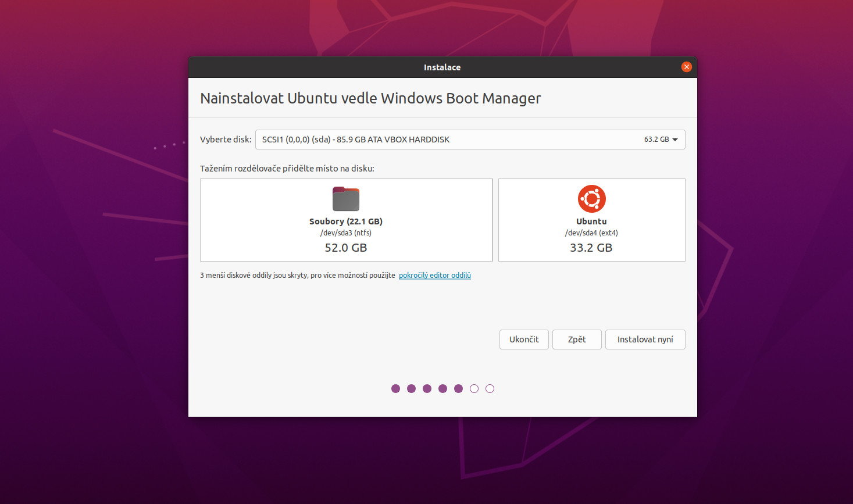853x504 pixels.
Task: Click the Ukončit button
Action: 524,339
